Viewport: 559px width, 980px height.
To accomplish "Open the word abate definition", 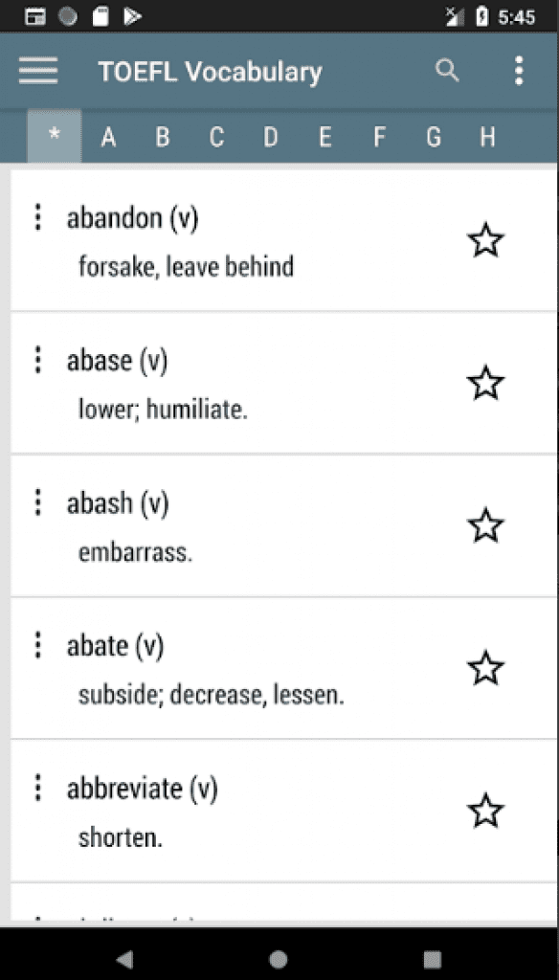I will (x=239, y=667).
